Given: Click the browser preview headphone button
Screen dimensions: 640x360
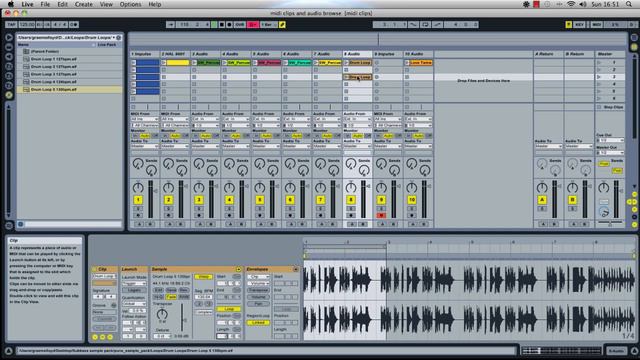Looking at the screenshot, I should (20, 224).
